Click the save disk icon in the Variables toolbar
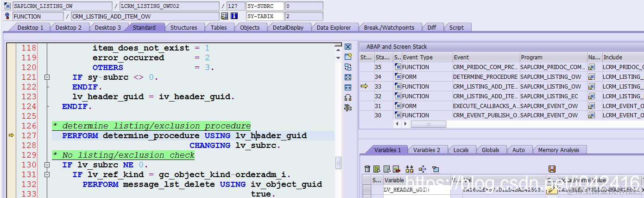The height and width of the screenshot is (198, 644). tap(552, 169)
